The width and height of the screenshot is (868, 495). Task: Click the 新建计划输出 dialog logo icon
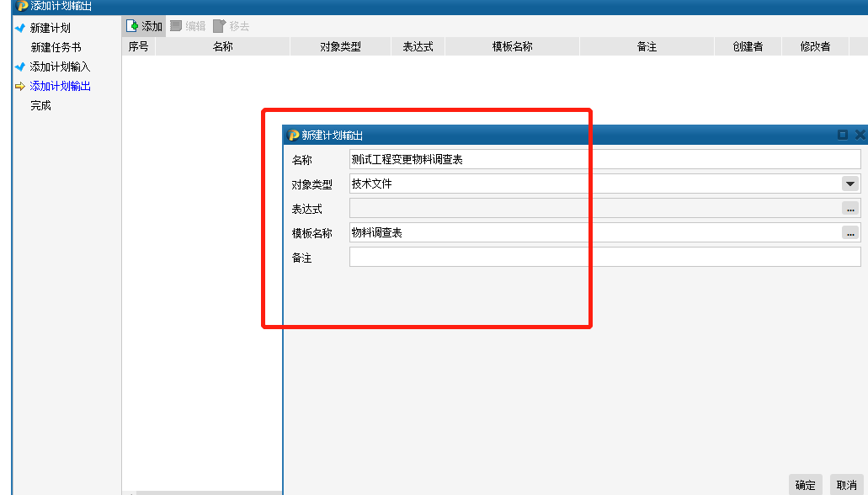click(293, 135)
